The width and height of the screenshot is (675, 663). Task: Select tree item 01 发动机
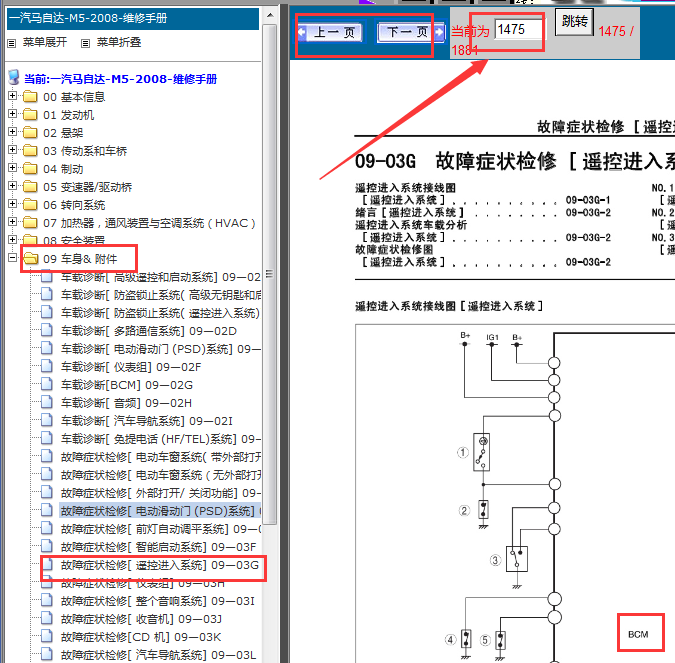(x=68, y=115)
